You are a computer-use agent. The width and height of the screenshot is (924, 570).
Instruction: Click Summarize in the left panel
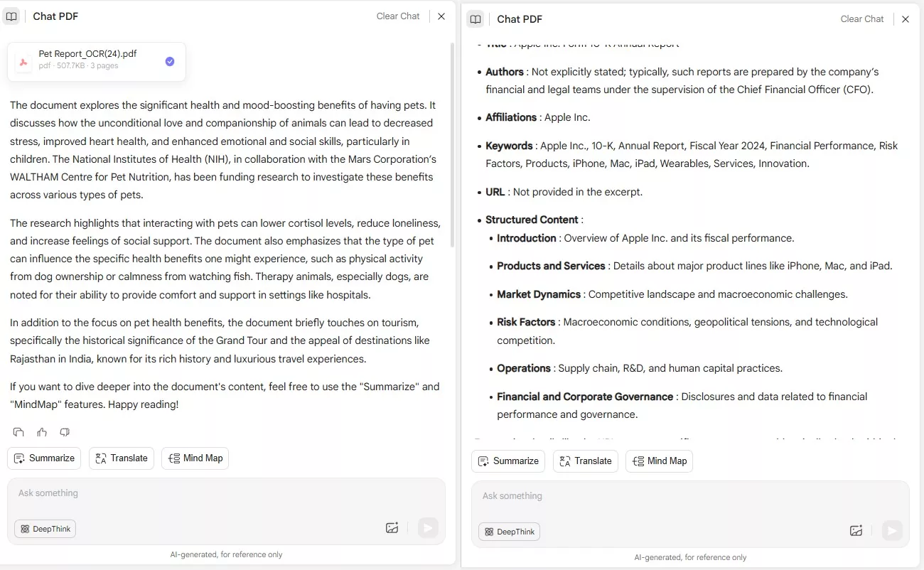click(x=44, y=458)
